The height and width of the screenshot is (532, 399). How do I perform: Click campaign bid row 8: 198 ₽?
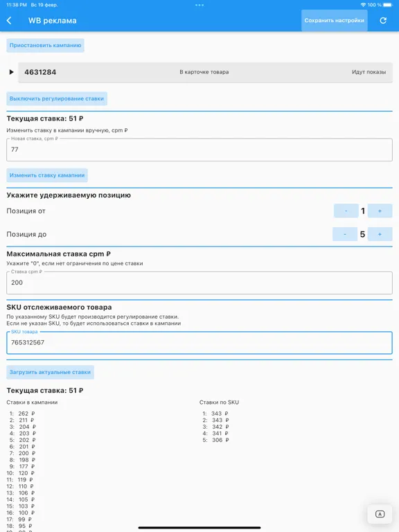point(22,460)
